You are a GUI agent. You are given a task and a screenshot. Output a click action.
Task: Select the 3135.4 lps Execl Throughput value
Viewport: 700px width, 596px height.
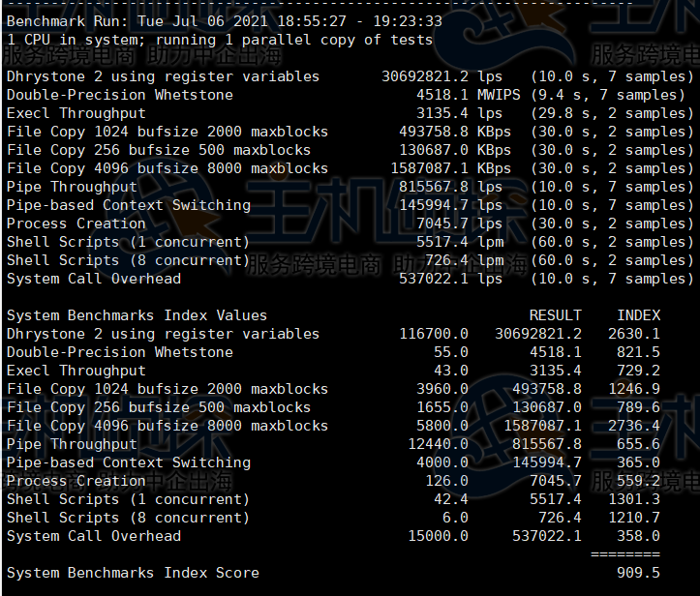pyautogui.click(x=442, y=113)
